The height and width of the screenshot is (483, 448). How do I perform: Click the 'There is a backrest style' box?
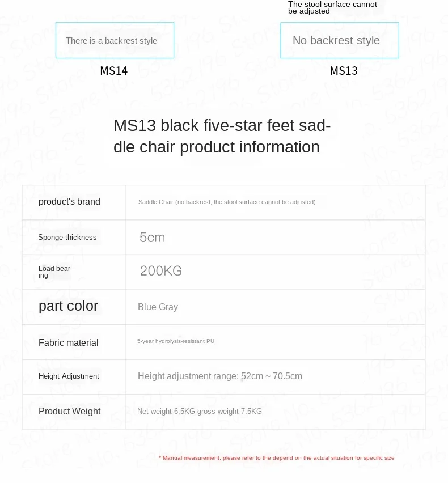click(x=115, y=40)
